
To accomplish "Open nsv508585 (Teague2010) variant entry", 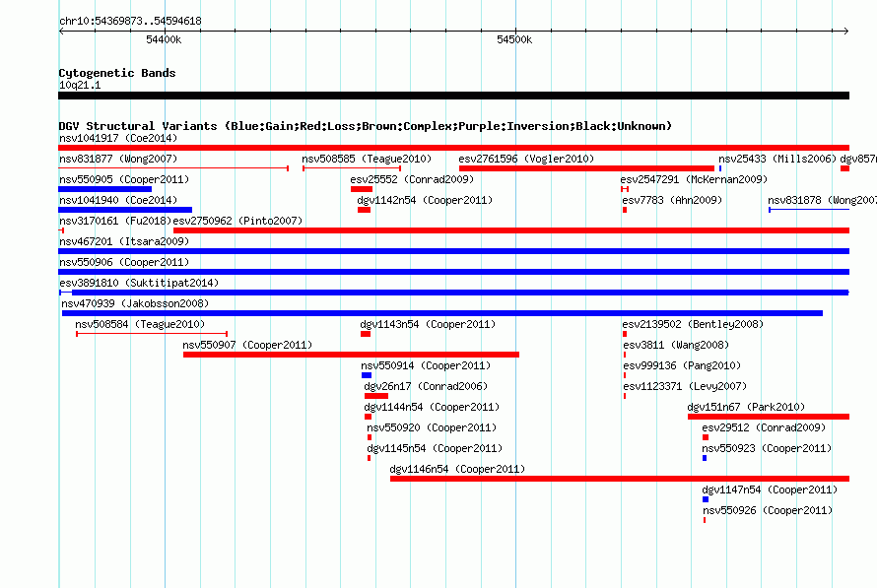I will (367, 159).
